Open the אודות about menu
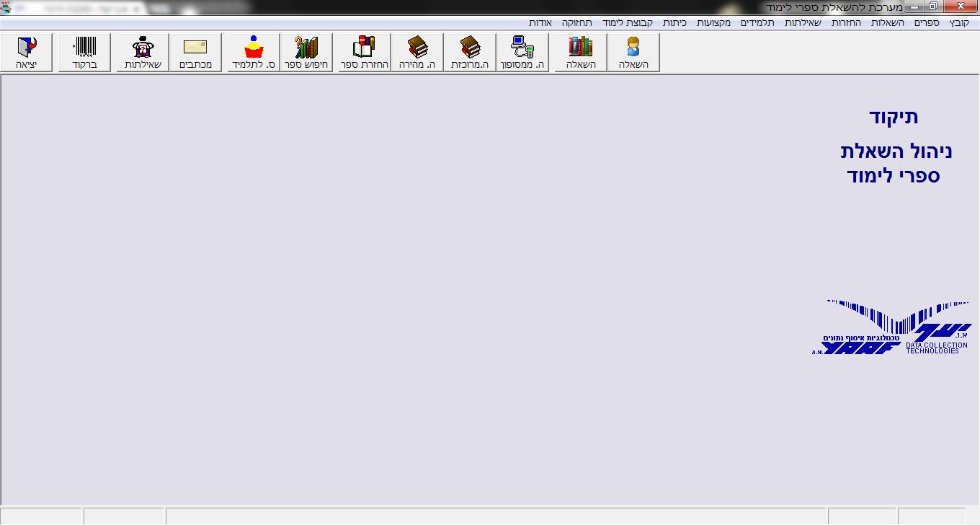 tap(540, 23)
